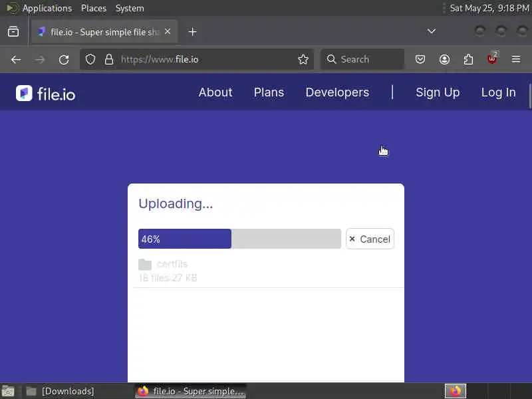
Task: Click the uBlock Origin extension icon
Action: click(492, 59)
